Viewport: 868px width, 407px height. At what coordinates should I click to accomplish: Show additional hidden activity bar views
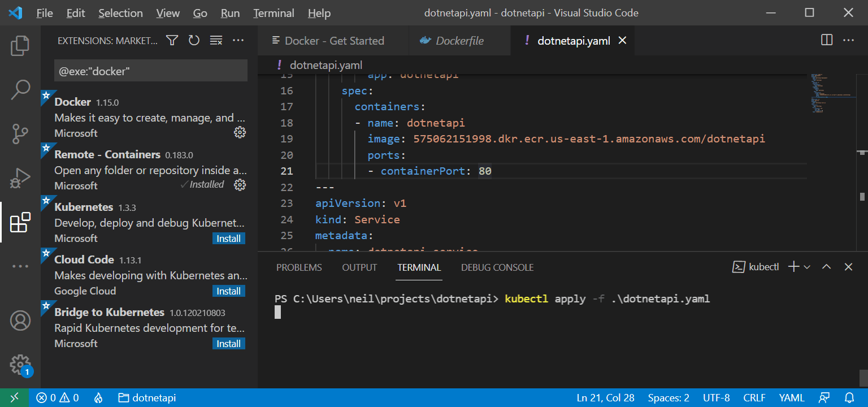(x=20, y=266)
